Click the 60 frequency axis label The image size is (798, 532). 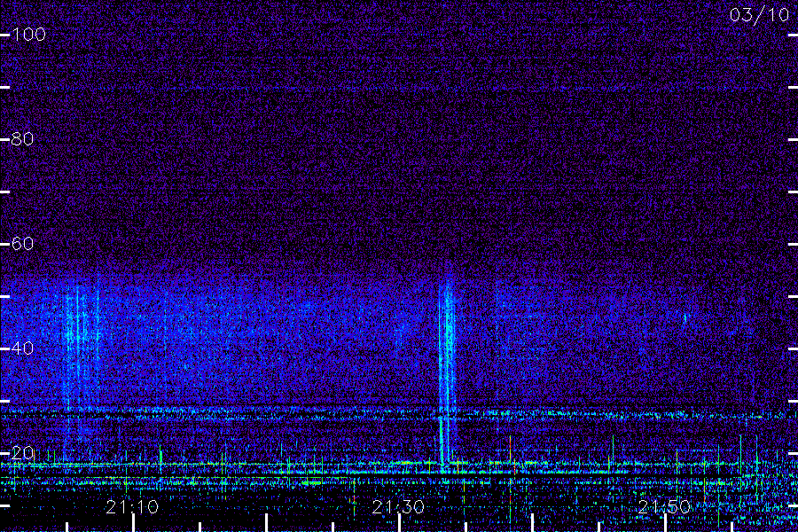point(22,243)
